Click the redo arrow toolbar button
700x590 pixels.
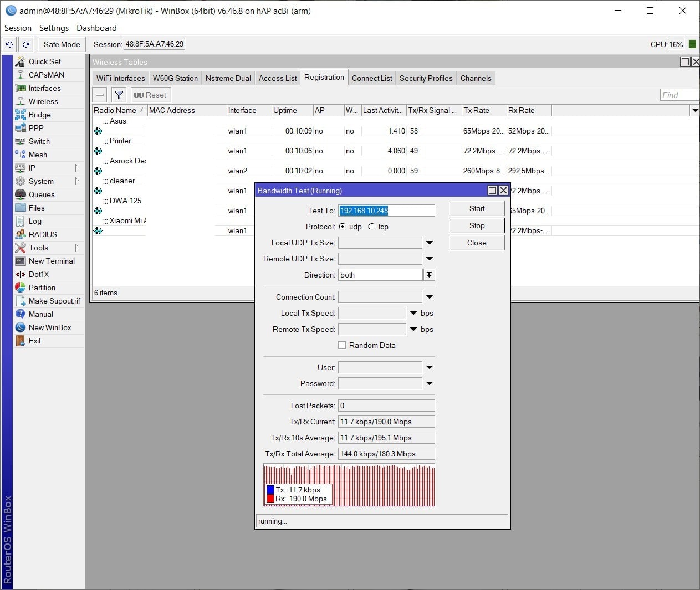[26, 44]
